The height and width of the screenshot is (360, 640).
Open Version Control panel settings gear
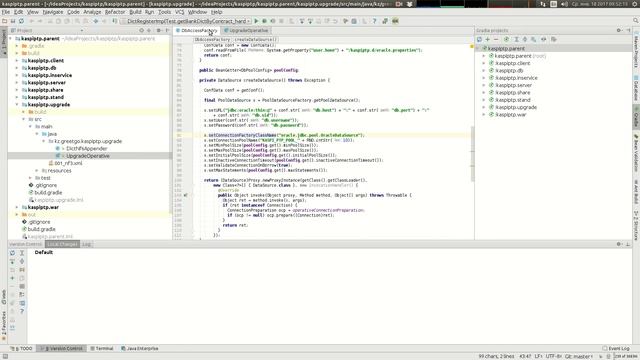click(619, 244)
